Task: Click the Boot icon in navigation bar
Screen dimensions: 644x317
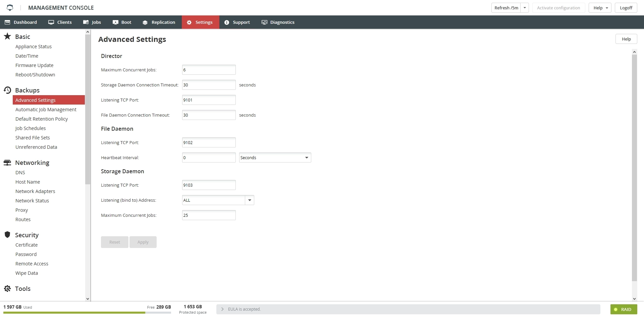Action: point(115,22)
